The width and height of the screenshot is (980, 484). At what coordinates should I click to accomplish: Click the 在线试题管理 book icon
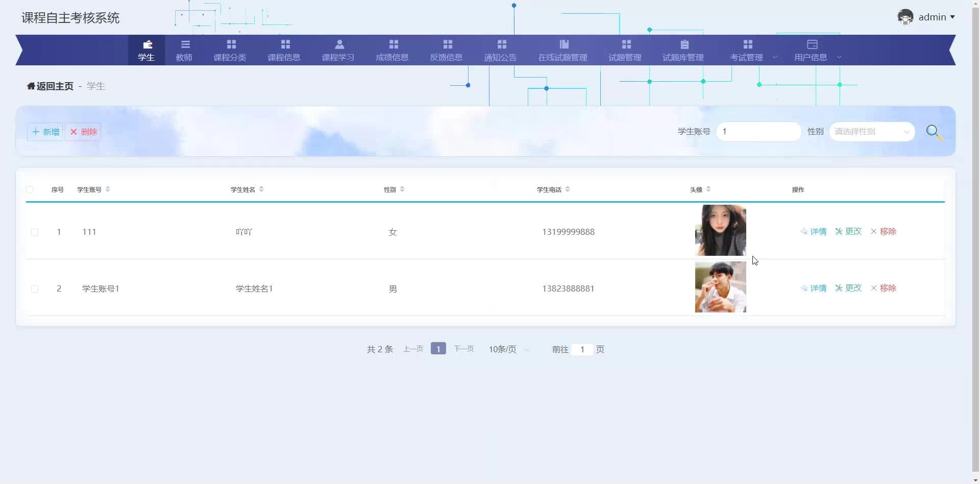pos(564,44)
